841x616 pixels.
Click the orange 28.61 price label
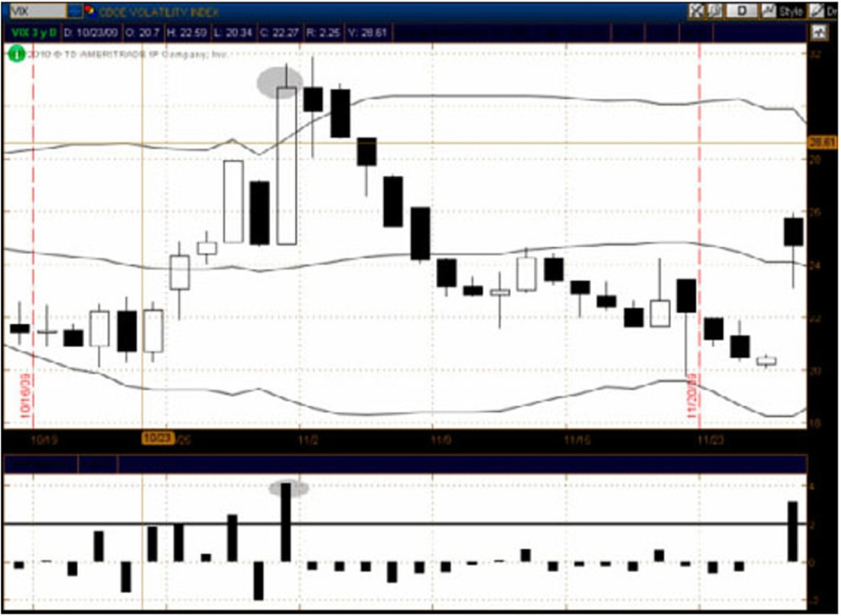coord(822,142)
